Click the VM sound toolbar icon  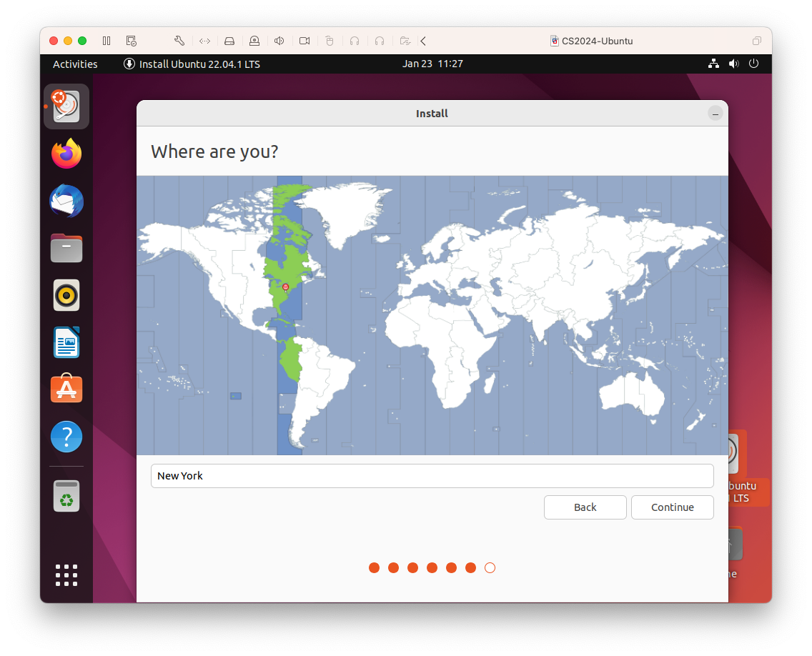pyautogui.click(x=279, y=41)
